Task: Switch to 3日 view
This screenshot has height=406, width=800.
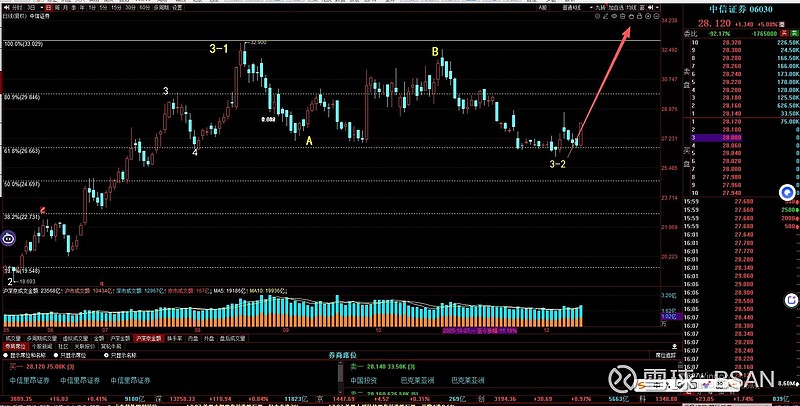Action: tap(31, 8)
